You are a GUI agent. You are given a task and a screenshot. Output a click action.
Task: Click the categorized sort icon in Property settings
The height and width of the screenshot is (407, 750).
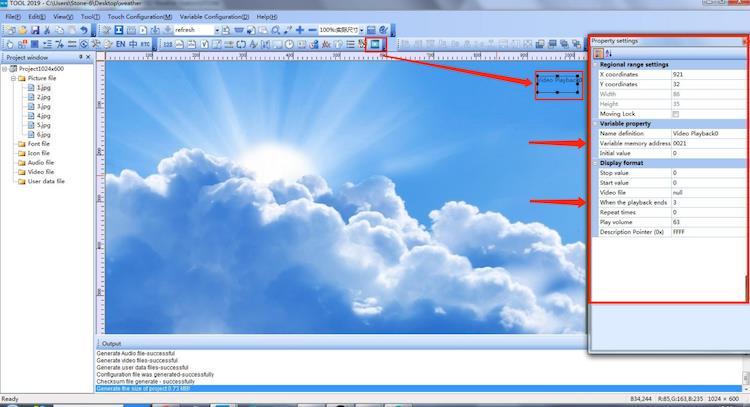[599, 53]
